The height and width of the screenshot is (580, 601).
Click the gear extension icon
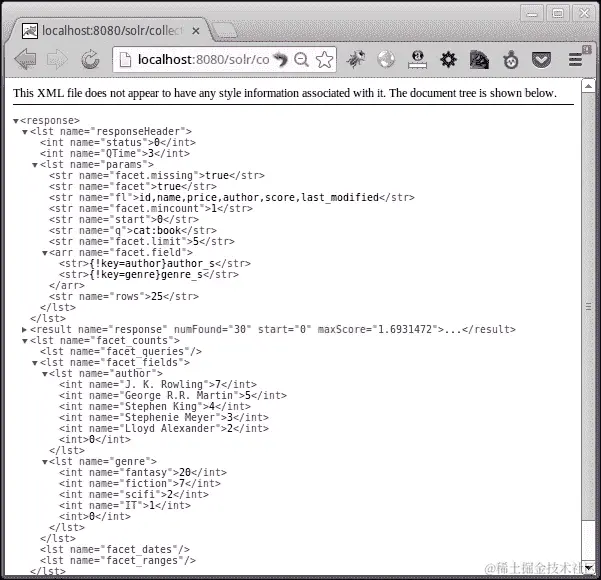coord(448,59)
